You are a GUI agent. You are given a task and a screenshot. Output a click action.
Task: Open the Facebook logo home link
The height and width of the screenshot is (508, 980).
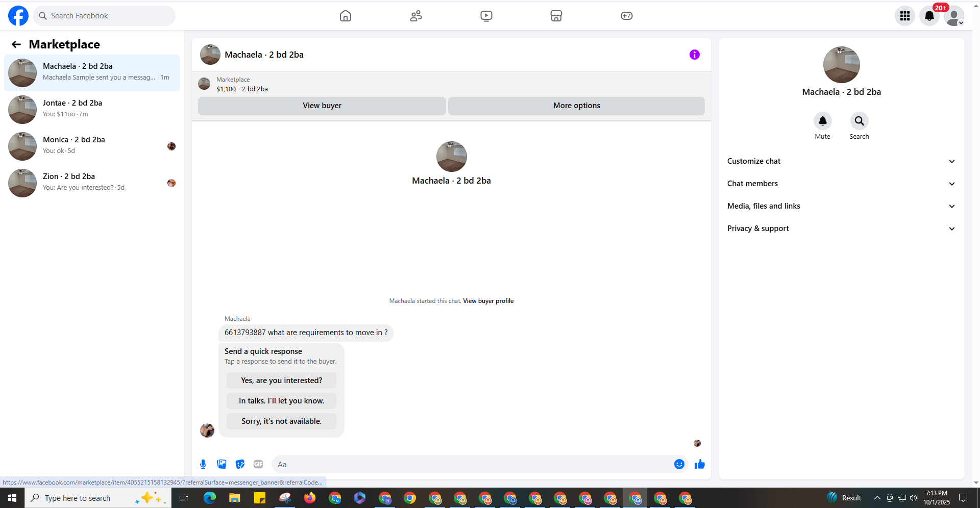[18, 16]
